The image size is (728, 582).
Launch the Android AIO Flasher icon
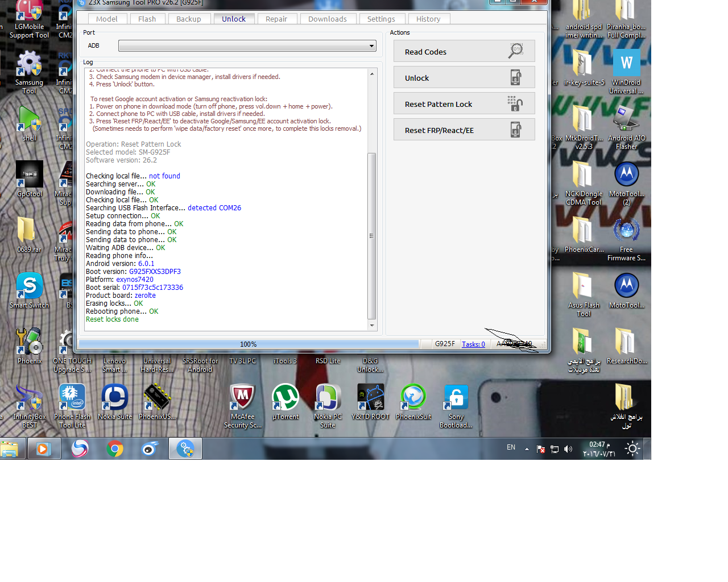point(627,127)
